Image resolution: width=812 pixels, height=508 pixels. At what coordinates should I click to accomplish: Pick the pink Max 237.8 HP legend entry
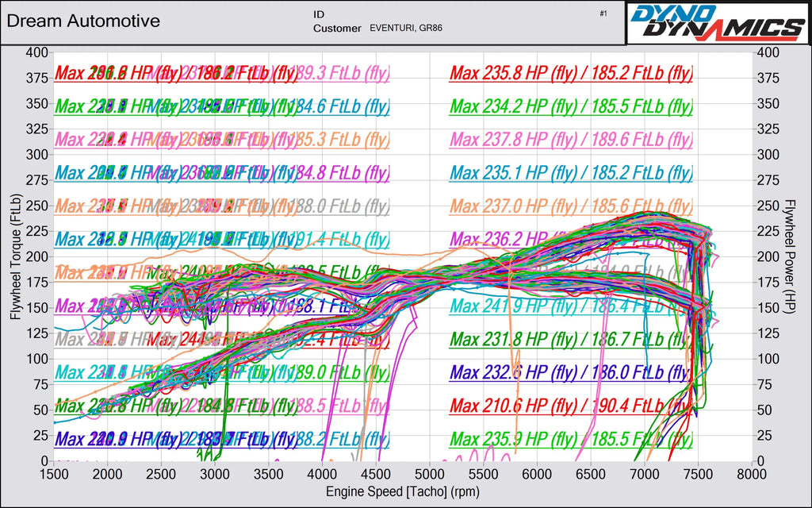click(x=571, y=140)
